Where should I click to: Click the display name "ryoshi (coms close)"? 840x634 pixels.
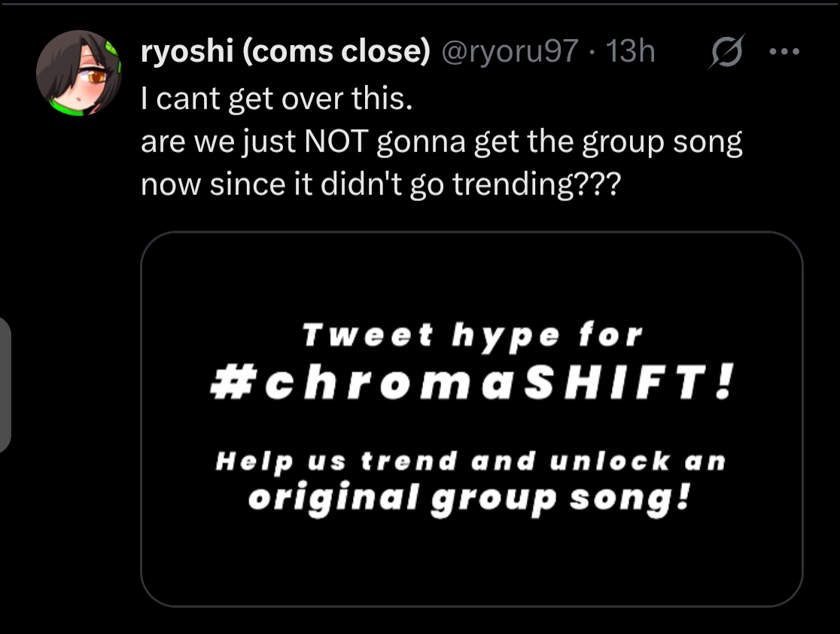click(x=285, y=51)
